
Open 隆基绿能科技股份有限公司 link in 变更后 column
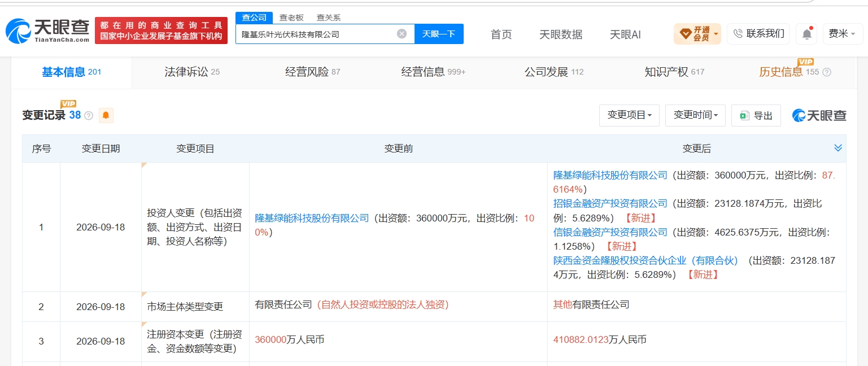[610, 175]
